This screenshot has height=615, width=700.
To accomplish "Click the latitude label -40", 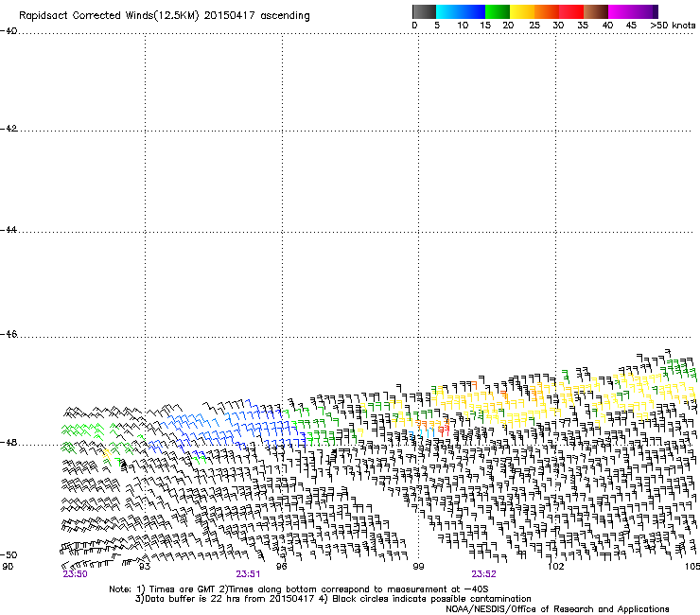I will [9, 31].
